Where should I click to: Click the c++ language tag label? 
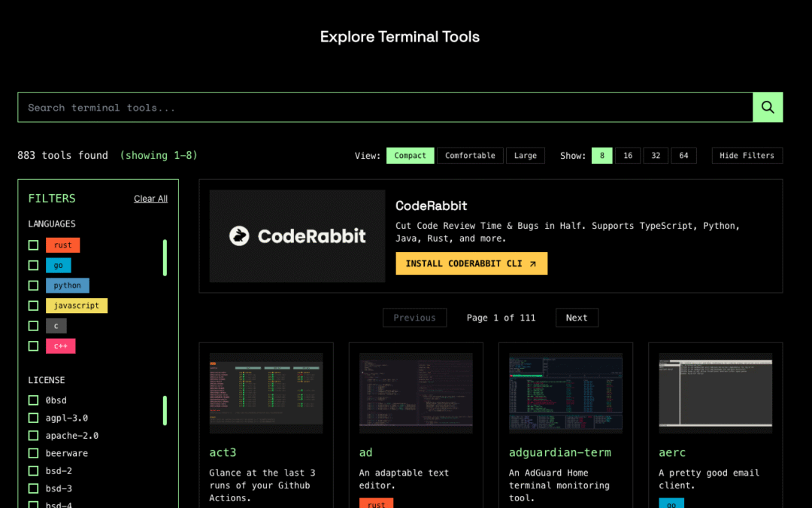[x=61, y=346]
